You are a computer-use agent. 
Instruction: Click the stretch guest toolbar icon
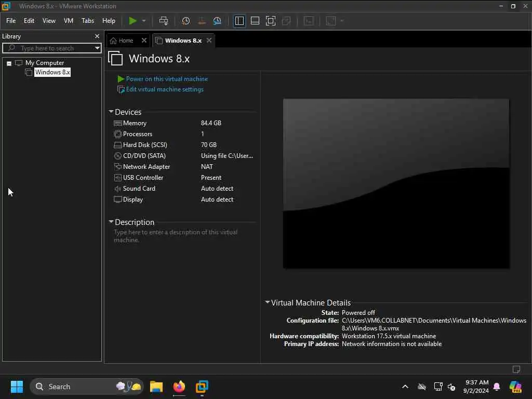coord(331,21)
